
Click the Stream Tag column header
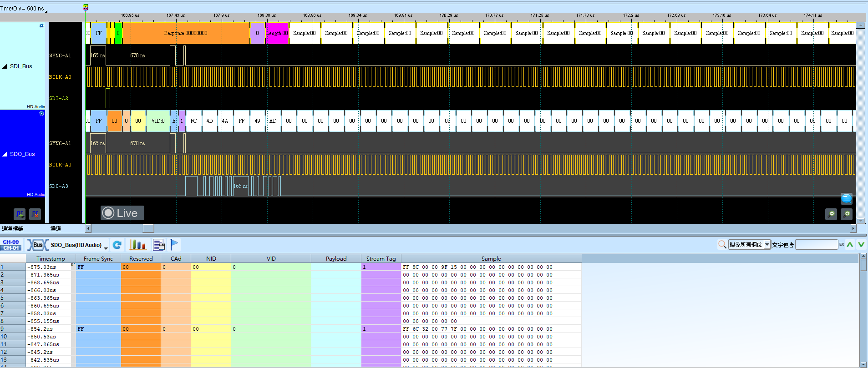381,259
